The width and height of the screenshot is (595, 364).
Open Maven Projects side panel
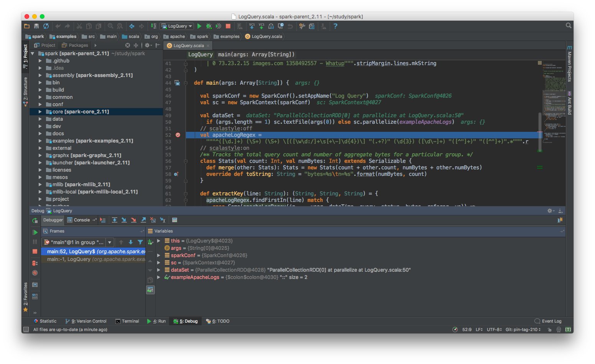pyautogui.click(x=569, y=64)
